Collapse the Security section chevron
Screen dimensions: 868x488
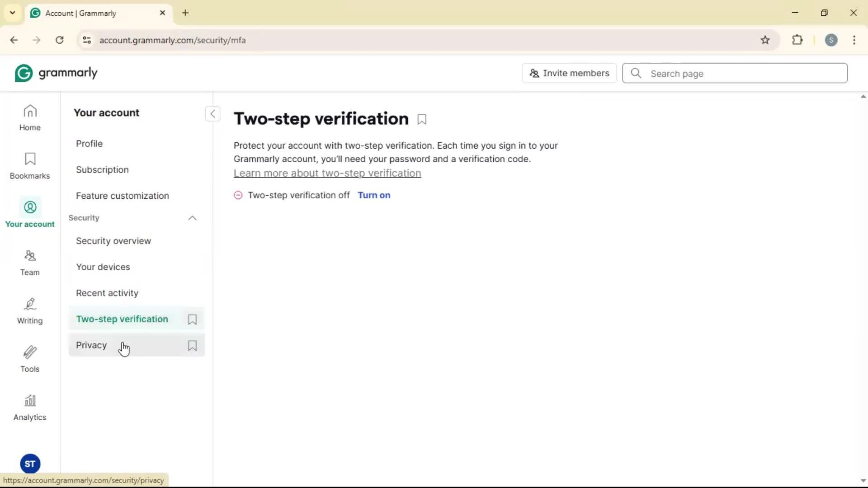(x=192, y=218)
